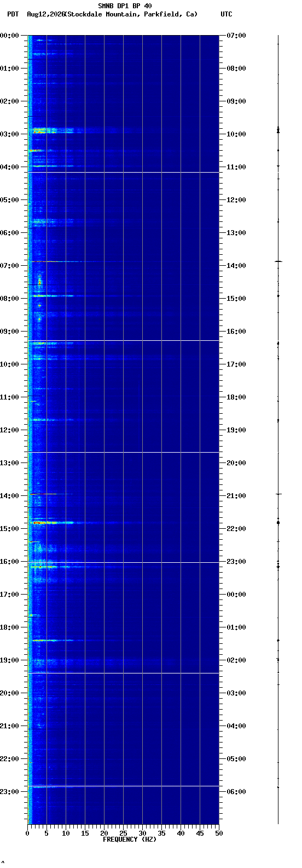Click the "05:00" PDT axis label
Viewport: 302px width, 868px height.
[x=9, y=200]
